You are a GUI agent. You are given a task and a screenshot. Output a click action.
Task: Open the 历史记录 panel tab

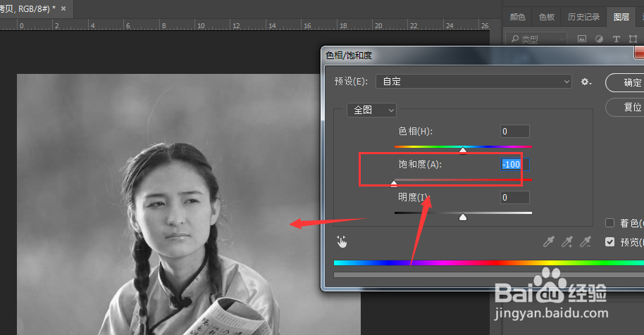[x=583, y=17]
